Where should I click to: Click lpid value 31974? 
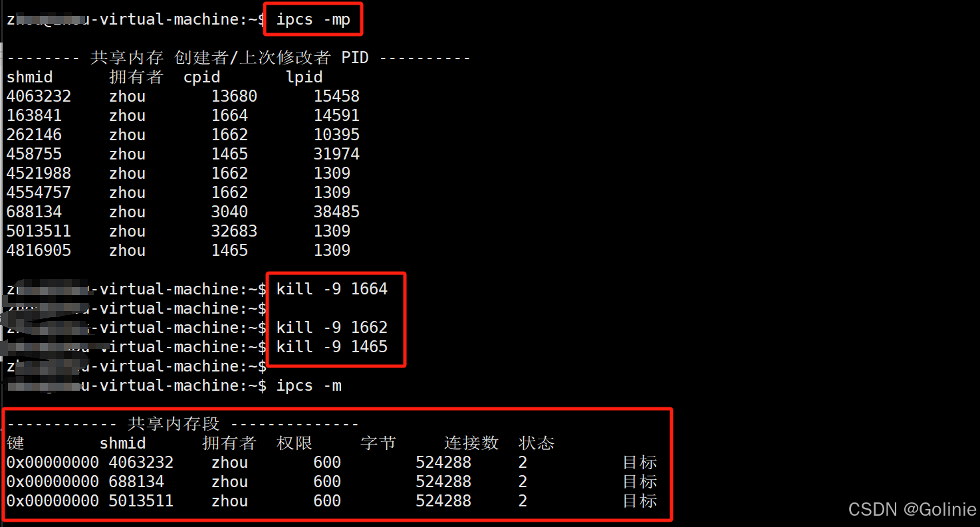click(336, 154)
